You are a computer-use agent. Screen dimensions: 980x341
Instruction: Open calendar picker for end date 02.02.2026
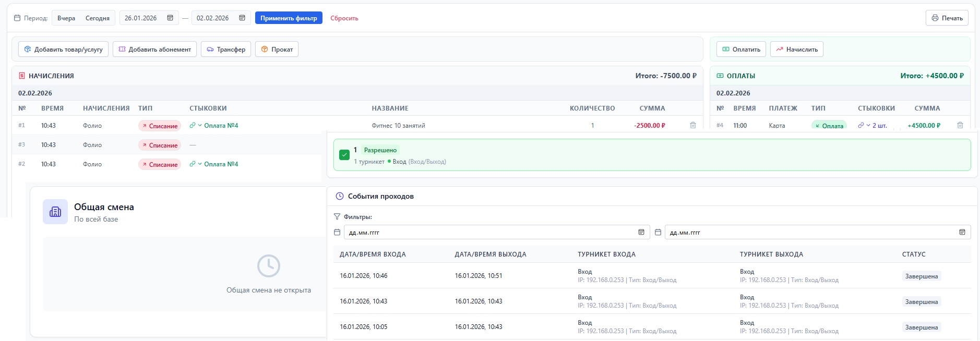click(x=242, y=18)
